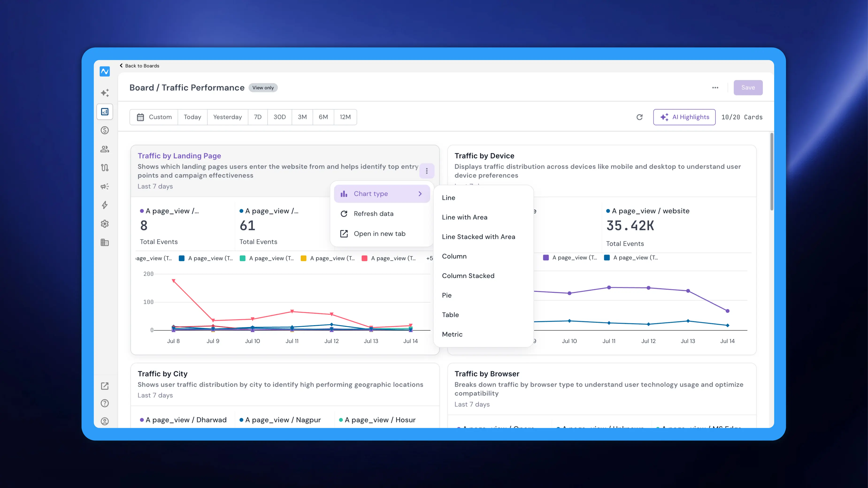
Task: Open the board more options ellipsis
Action: (715, 88)
